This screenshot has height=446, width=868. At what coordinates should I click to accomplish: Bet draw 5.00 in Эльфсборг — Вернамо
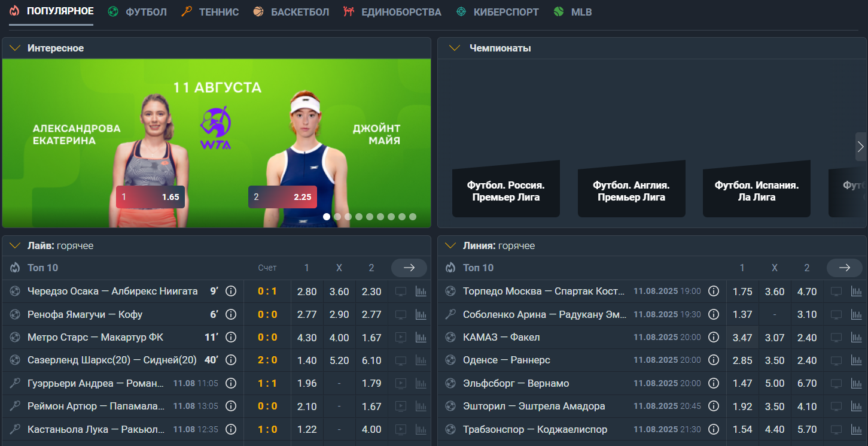[x=775, y=383]
